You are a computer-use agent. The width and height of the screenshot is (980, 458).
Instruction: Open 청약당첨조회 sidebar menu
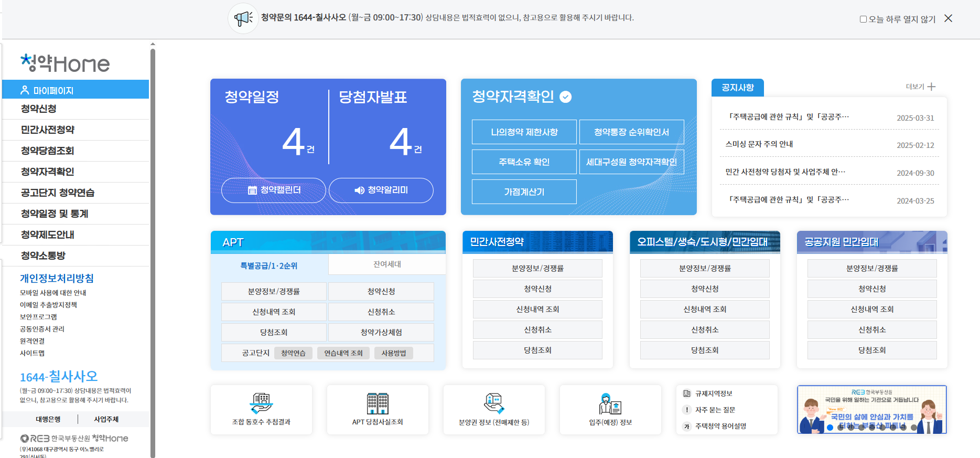(76, 151)
